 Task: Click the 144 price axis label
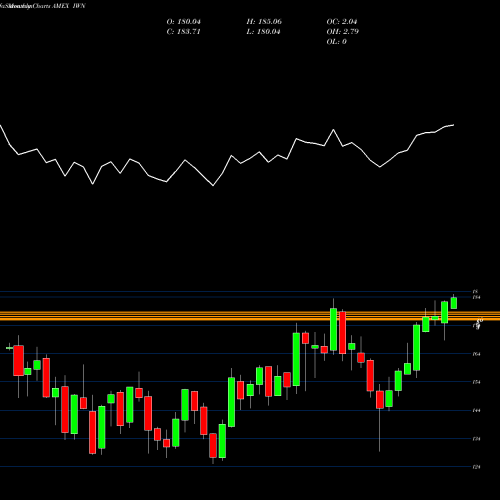click(477, 410)
